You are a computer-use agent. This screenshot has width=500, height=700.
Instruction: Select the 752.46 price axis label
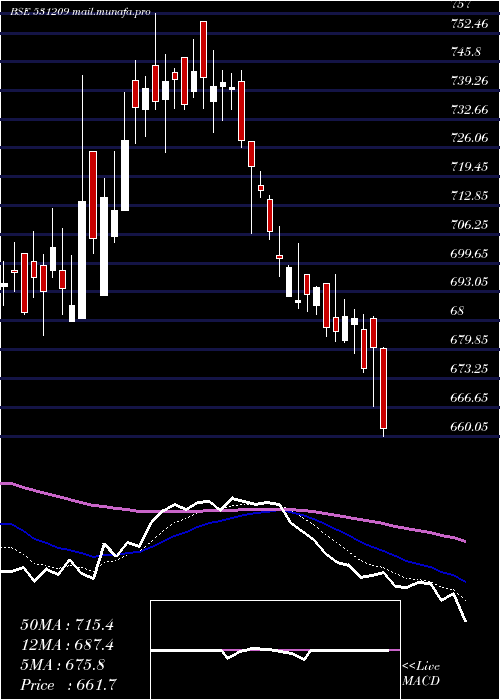[469, 24]
